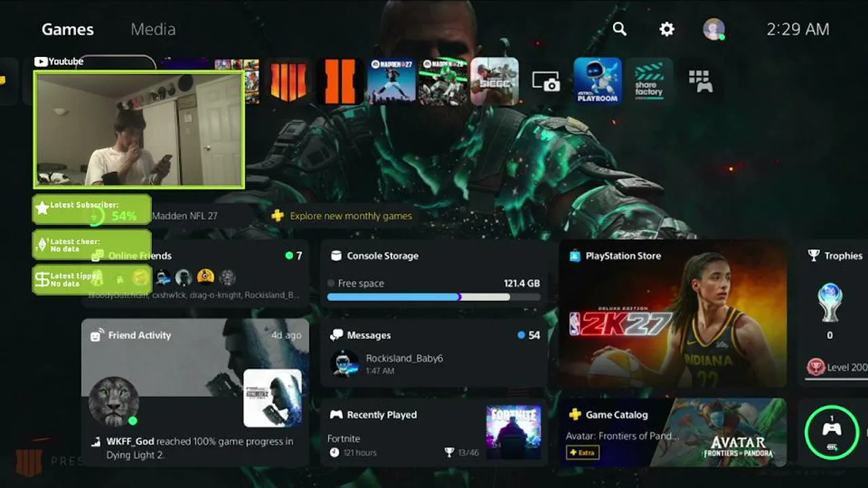Screen dimensions: 868x488
Task: Switch to the Games tab
Action: point(68,29)
